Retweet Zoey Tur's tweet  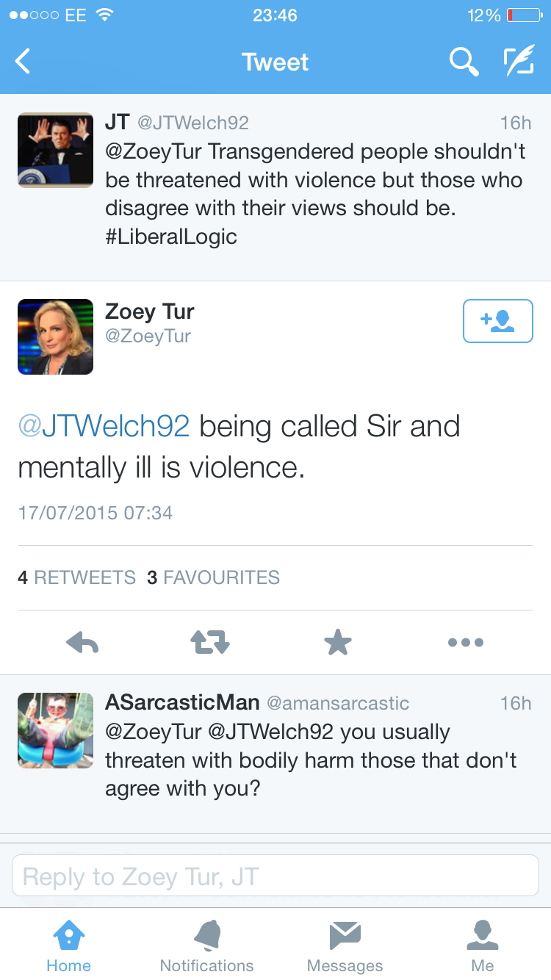pos(210,643)
